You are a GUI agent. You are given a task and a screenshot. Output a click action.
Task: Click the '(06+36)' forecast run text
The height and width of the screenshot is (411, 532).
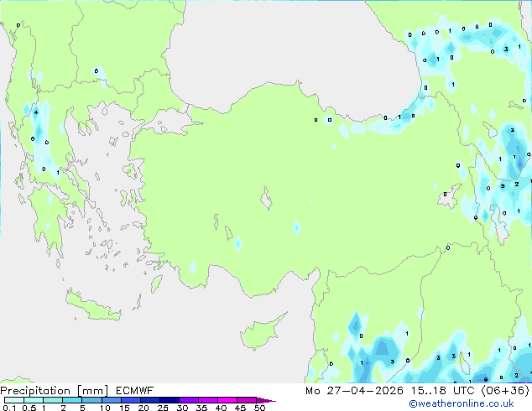click(x=505, y=391)
